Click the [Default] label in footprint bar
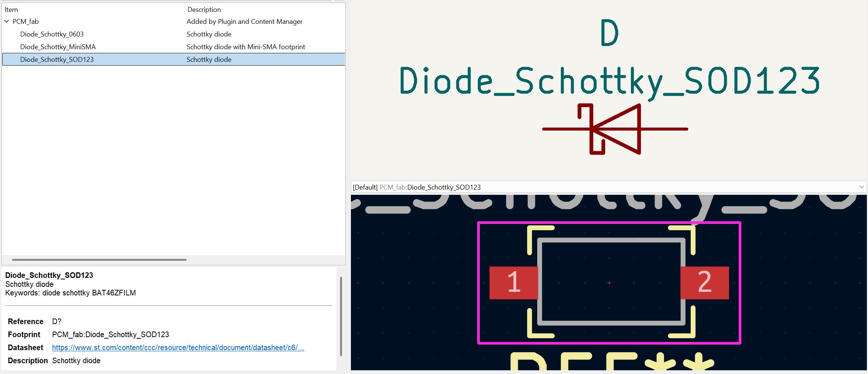The image size is (868, 374). [364, 187]
